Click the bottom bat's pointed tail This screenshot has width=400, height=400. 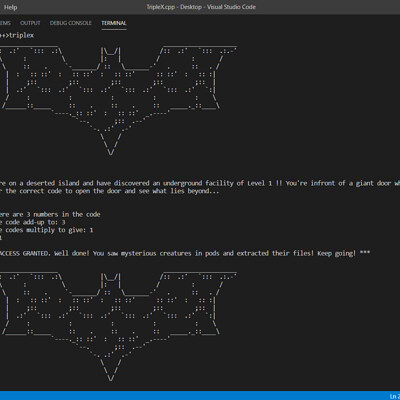click(111, 369)
